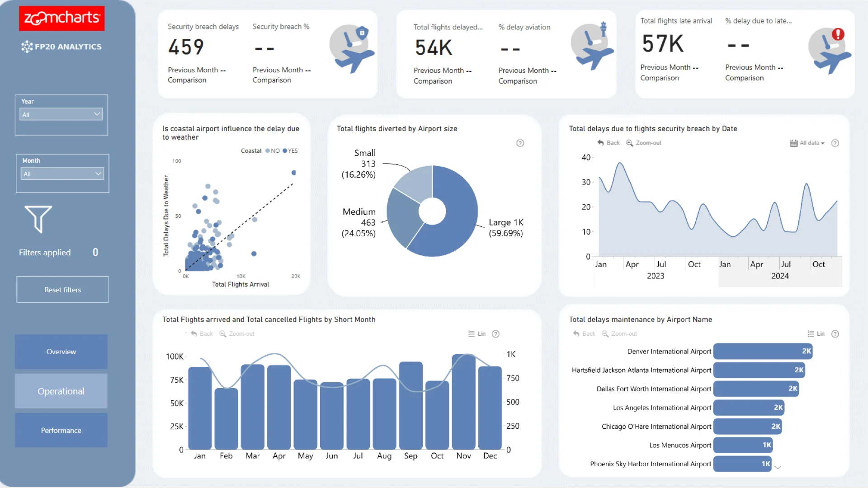Viewport: 868px width, 488px height.
Task: Go to the Operational page
Action: click(x=61, y=391)
